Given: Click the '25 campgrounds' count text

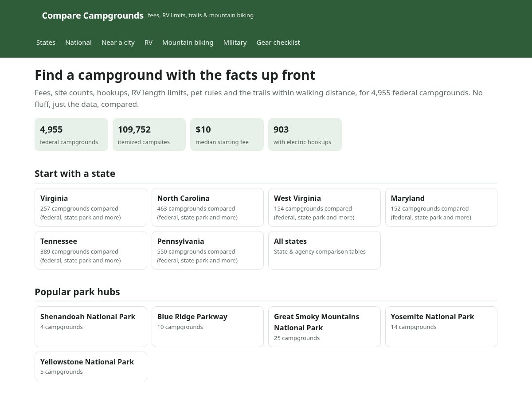Looking at the screenshot, I should click(297, 338).
